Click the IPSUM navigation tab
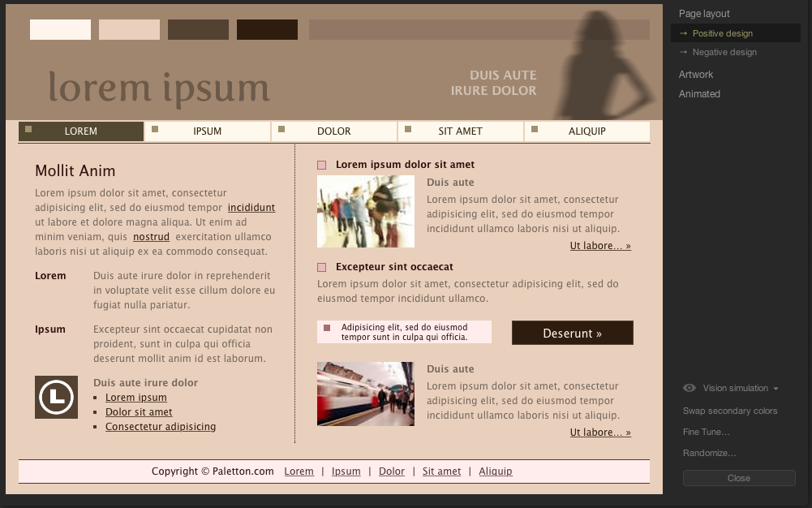The width and height of the screenshot is (812, 508). [x=208, y=131]
